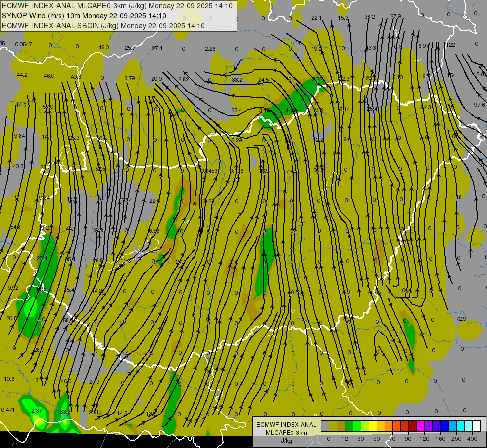Click the map value 24.5
This screenshot has height=448, width=487.
(x=264, y=80)
